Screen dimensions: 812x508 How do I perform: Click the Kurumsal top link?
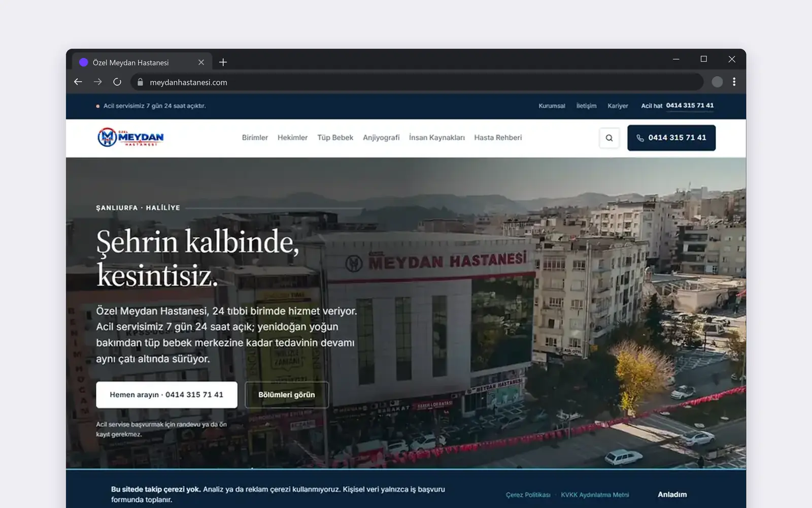pos(552,106)
